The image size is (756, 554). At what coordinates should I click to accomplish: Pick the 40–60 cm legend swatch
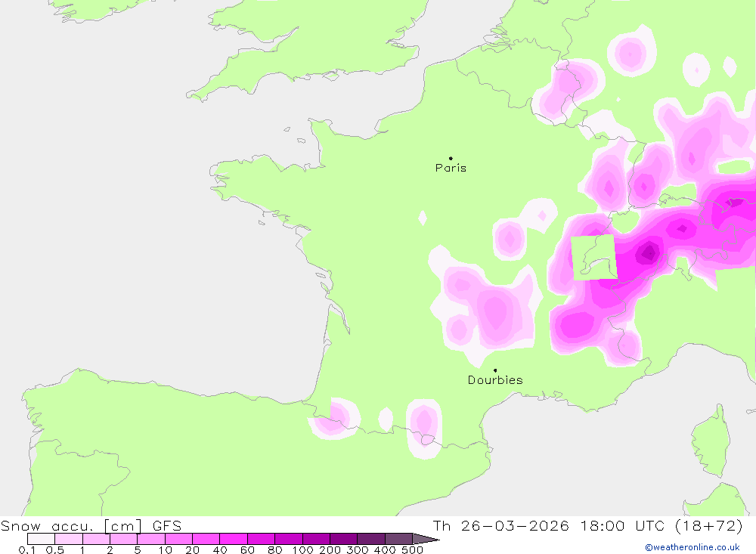click(234, 539)
